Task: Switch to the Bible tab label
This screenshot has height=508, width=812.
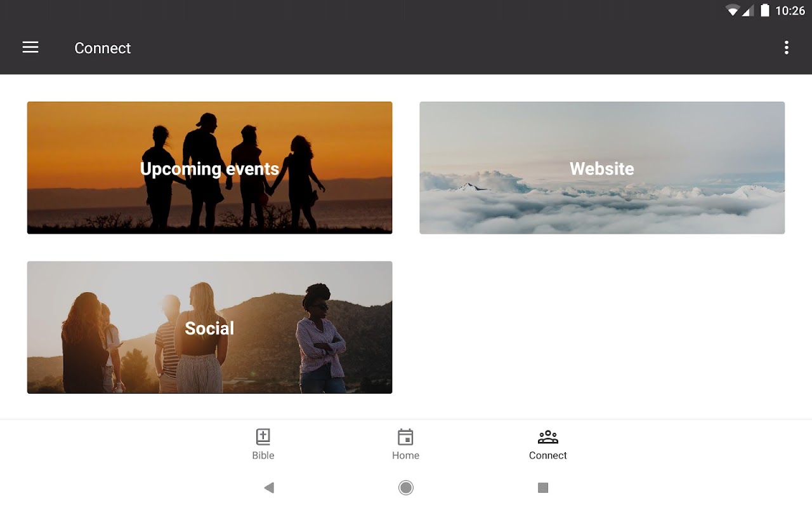Action: pyautogui.click(x=263, y=455)
